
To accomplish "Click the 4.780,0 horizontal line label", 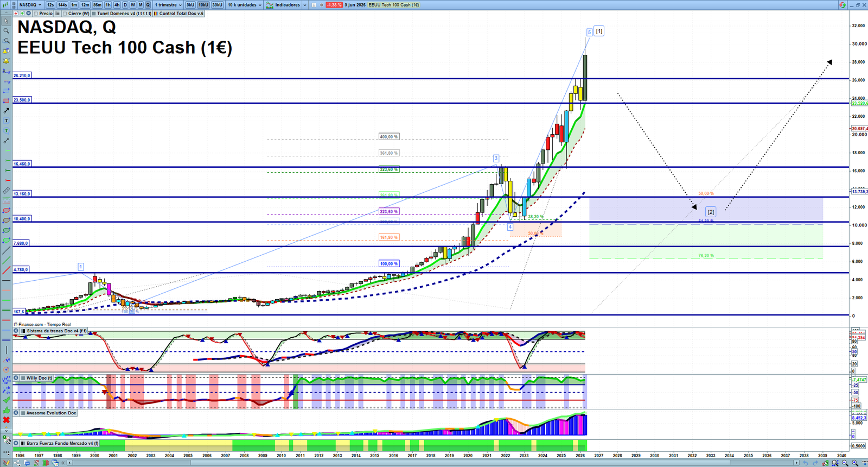I will pos(21,269).
